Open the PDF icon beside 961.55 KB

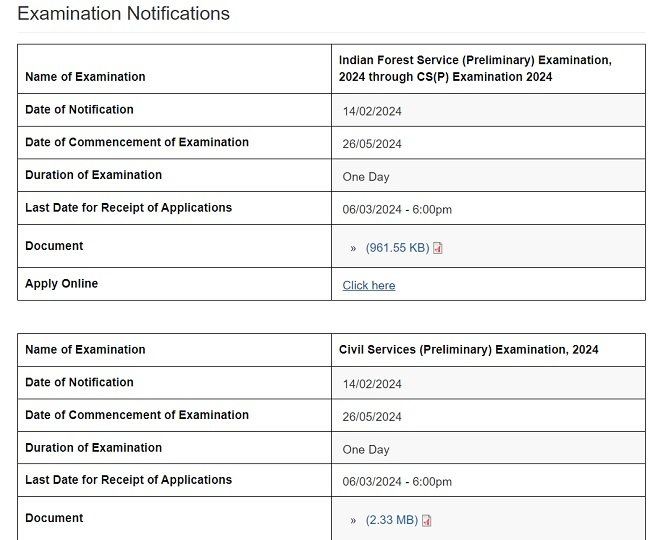click(438, 248)
